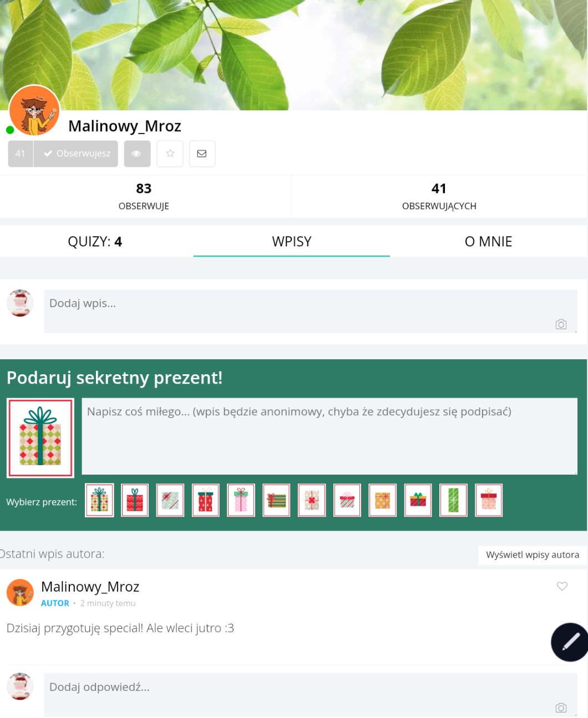
Task: Click camera icon in Dodaj wpis field
Action: pos(561,324)
